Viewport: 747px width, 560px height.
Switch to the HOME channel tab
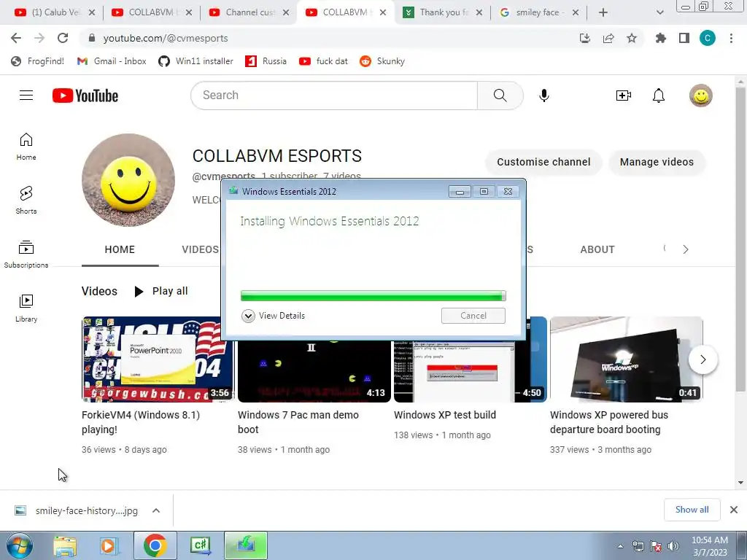click(120, 249)
